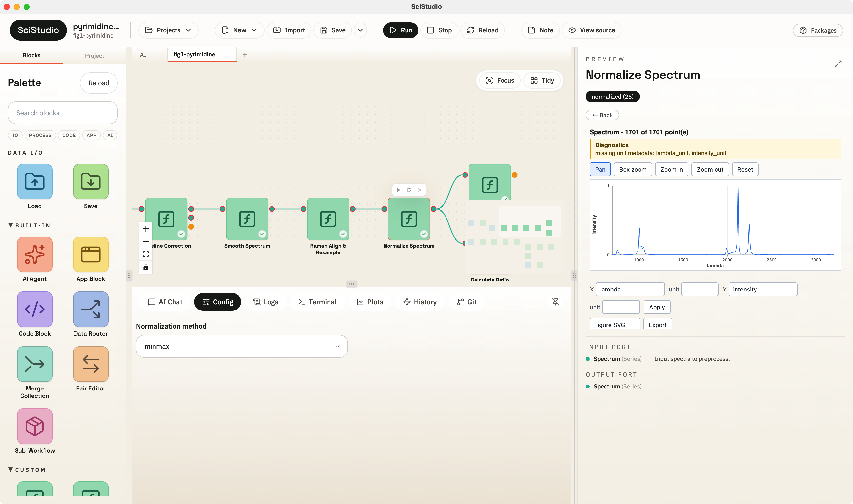Add a new tab with plus icon
The image size is (853, 504).
tap(245, 54)
